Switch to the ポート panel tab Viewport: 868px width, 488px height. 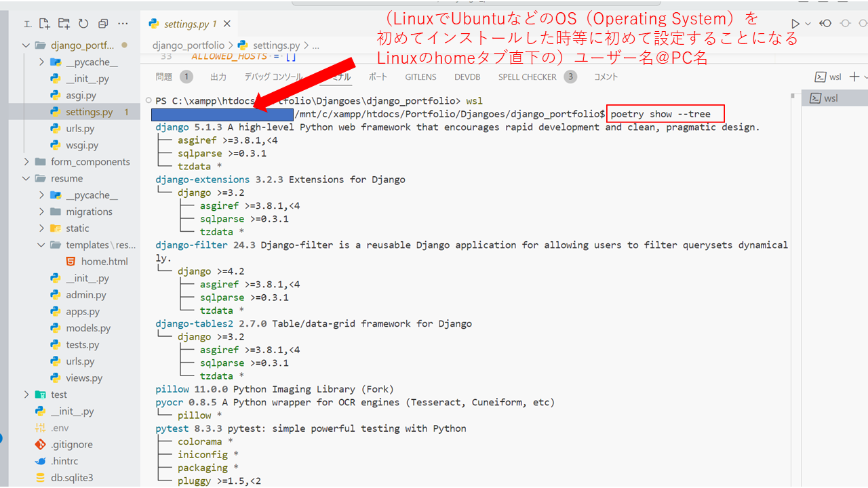[378, 77]
